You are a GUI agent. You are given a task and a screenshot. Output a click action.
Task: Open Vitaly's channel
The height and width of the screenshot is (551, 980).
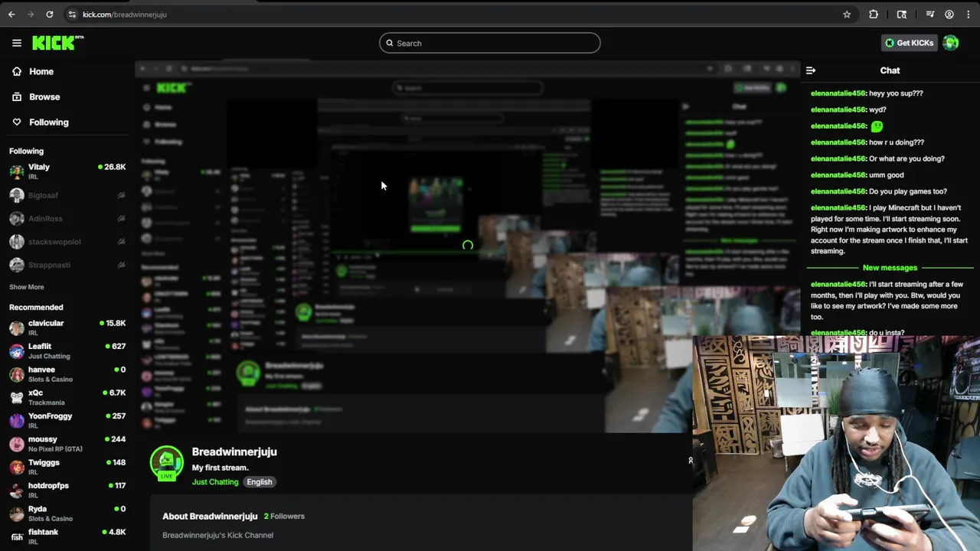click(67, 171)
